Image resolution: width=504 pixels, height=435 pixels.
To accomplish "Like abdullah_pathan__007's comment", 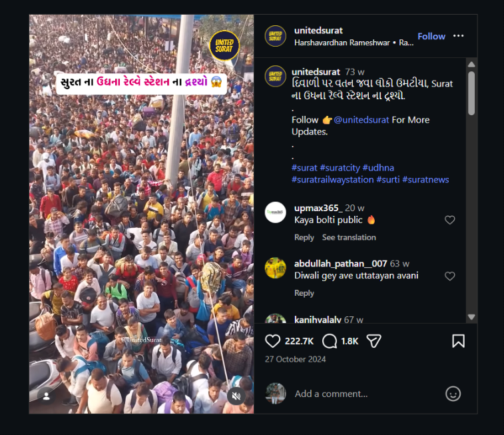I will 450,276.
